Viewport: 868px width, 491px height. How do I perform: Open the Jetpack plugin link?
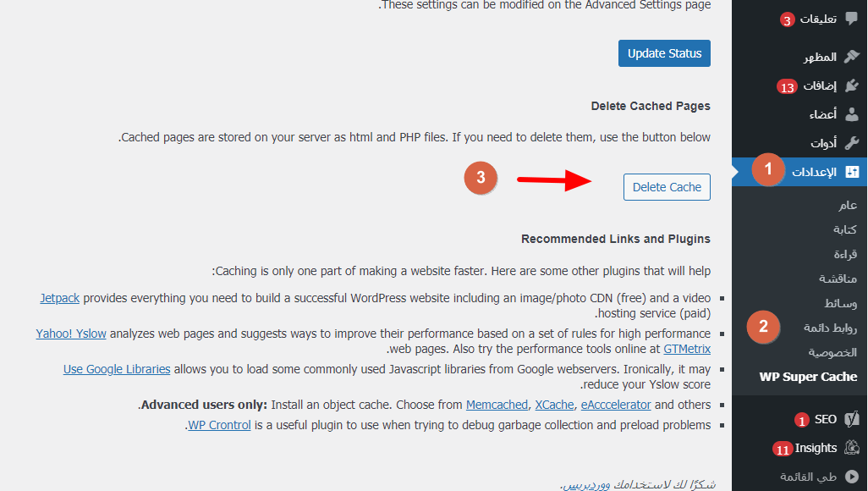[60, 298]
